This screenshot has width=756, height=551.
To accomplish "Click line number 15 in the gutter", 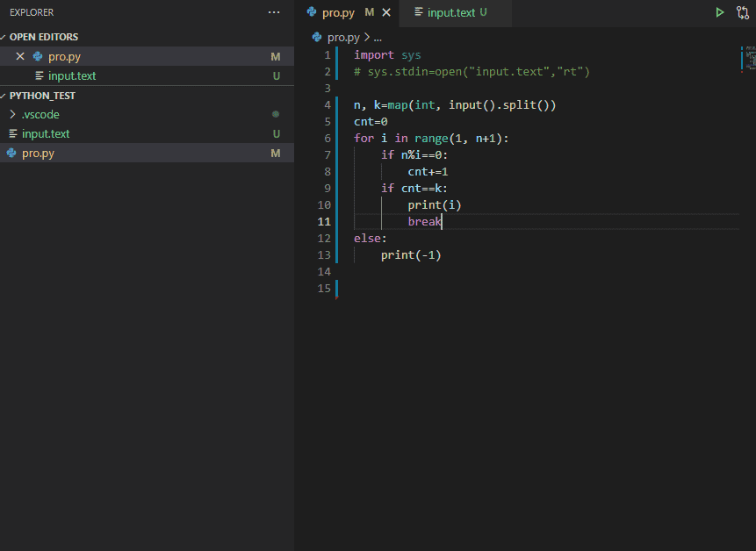I will click(x=324, y=288).
